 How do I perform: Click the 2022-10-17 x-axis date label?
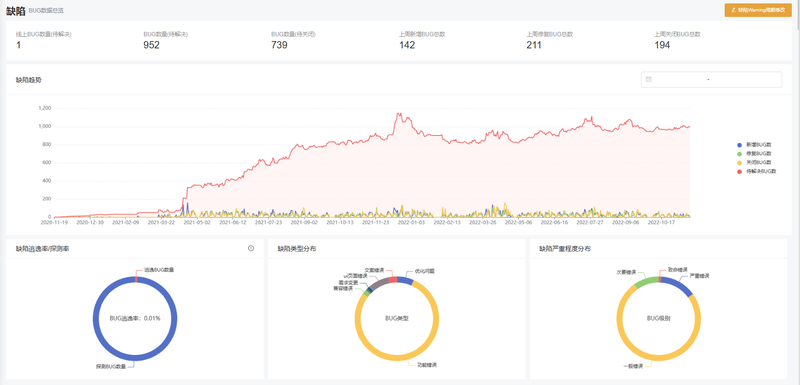coord(661,222)
